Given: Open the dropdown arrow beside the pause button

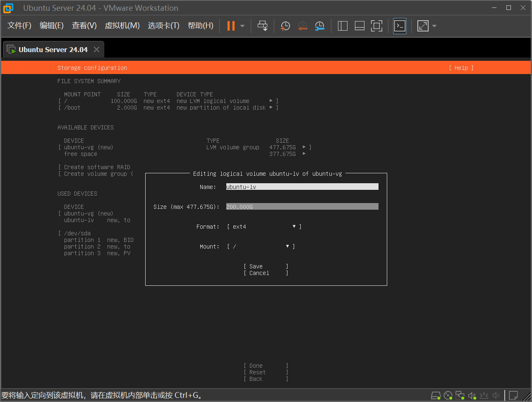Looking at the screenshot, I should pyautogui.click(x=242, y=26).
